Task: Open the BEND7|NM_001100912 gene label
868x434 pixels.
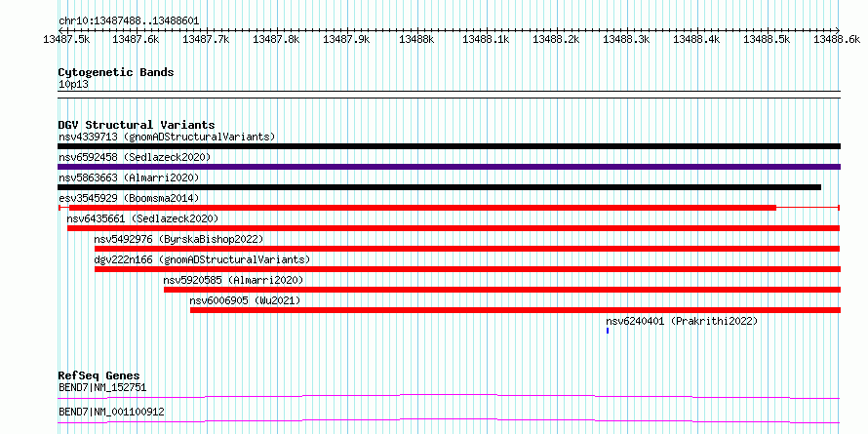Action: (111, 412)
